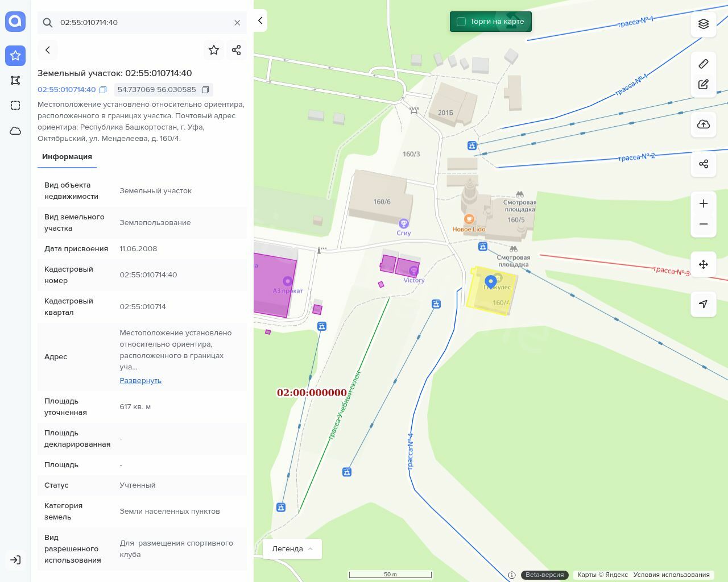The image size is (728, 582).
Task: Clear the search field text
Action: (237, 23)
